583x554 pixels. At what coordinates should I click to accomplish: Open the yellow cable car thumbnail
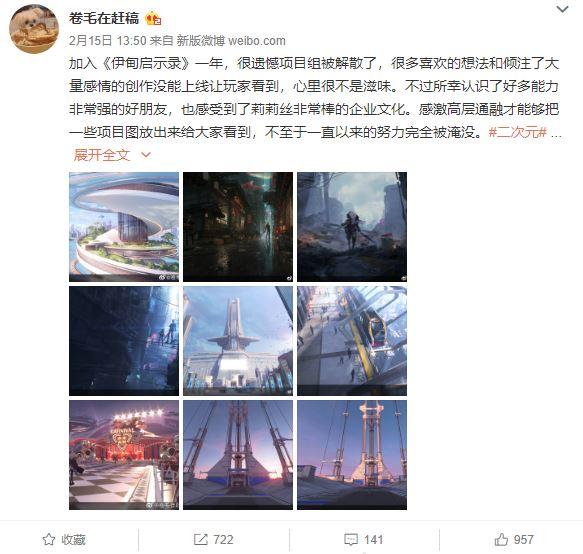pyautogui.click(x=352, y=341)
